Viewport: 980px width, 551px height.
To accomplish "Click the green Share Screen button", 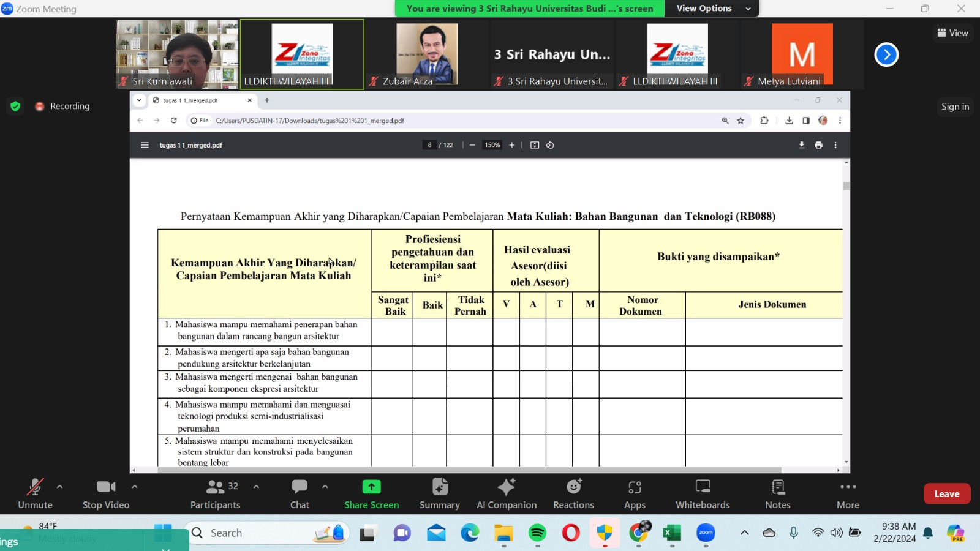I will tap(371, 493).
